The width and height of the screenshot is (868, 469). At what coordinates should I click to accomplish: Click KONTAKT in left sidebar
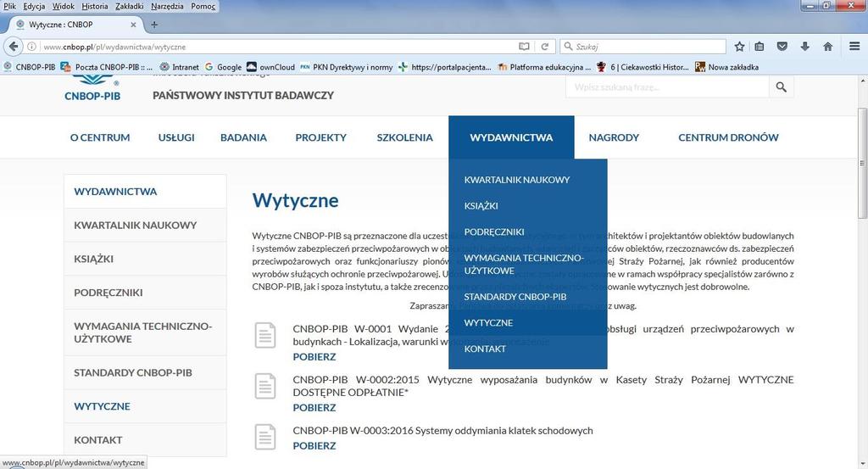145,439
